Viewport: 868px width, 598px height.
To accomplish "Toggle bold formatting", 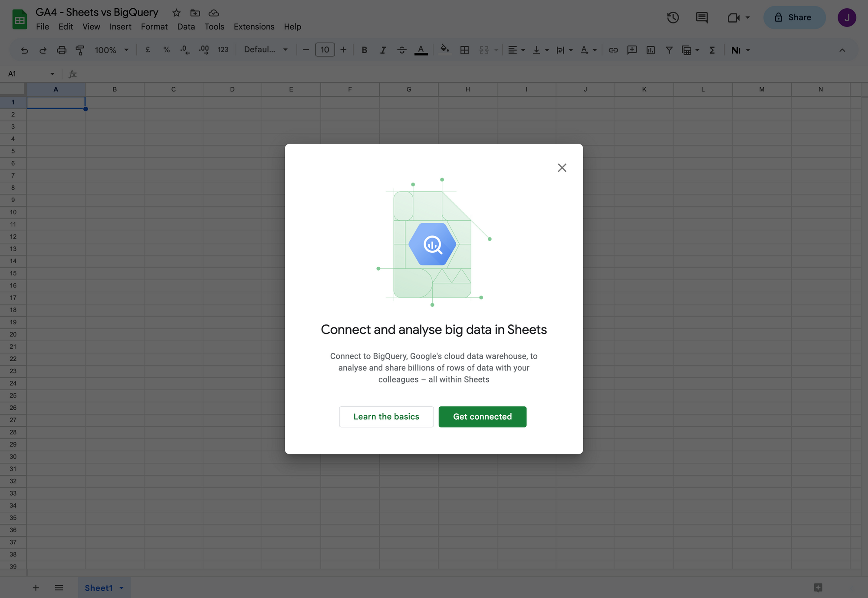I will 365,50.
